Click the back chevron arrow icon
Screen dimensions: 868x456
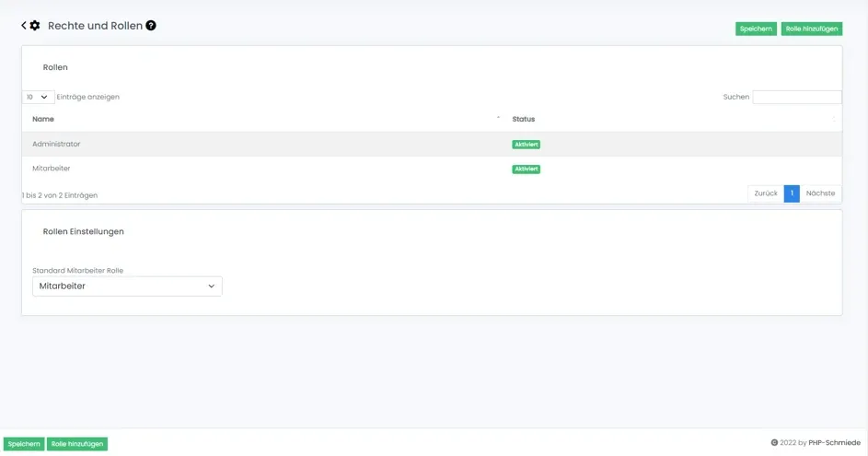(x=24, y=26)
